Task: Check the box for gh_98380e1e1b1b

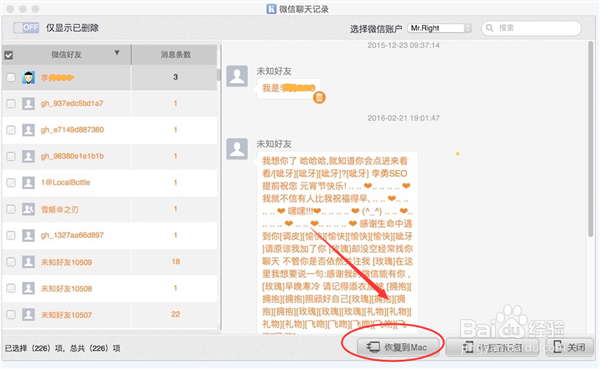Action: coord(11,156)
